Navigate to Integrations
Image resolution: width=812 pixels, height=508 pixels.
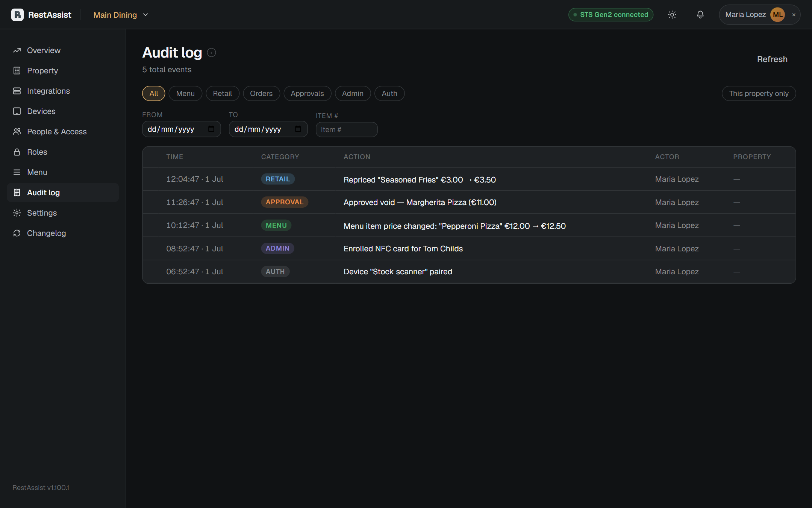[x=63, y=91]
